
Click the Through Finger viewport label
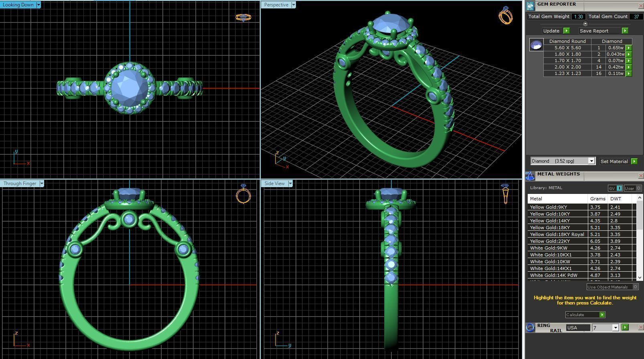(x=20, y=184)
